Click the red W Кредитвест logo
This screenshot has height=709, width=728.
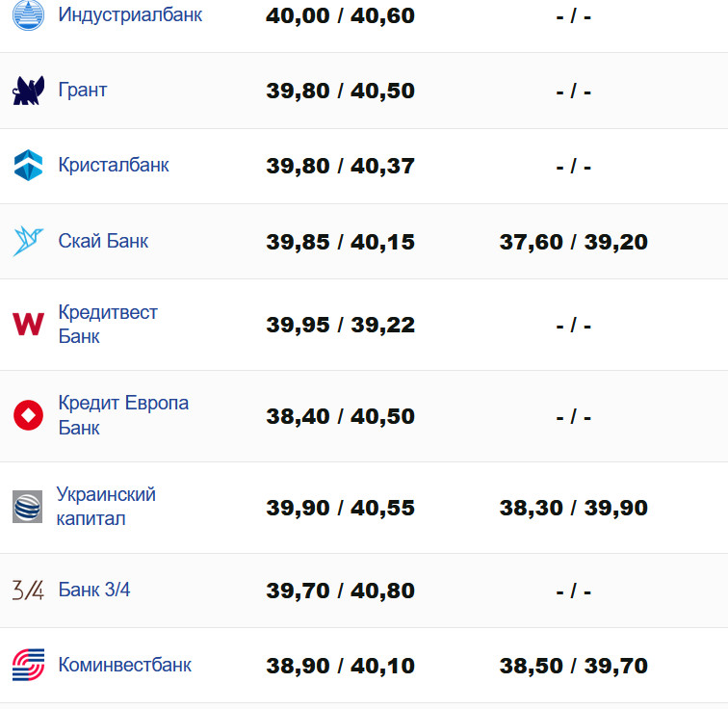tap(28, 325)
